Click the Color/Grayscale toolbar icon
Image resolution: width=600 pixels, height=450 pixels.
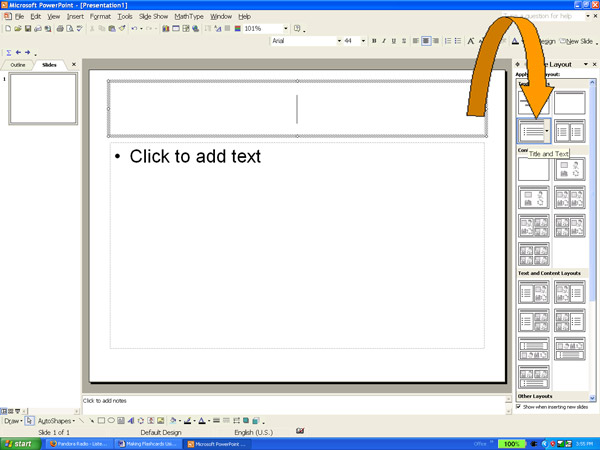(x=238, y=28)
